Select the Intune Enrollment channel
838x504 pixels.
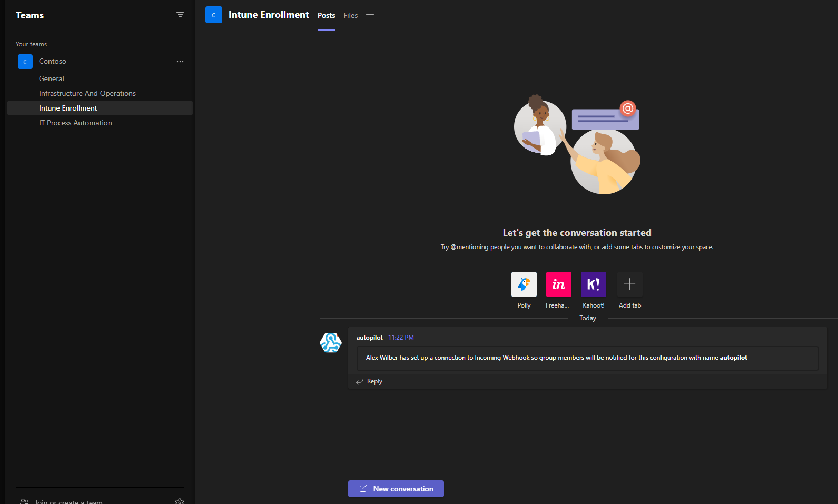[x=68, y=108]
